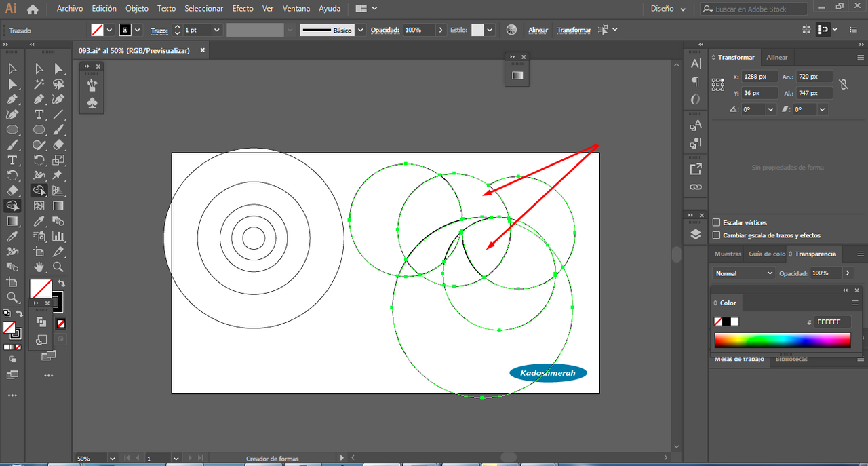Open the Layers panel icon
Image resolution: width=868 pixels, height=466 pixels.
coord(696,234)
